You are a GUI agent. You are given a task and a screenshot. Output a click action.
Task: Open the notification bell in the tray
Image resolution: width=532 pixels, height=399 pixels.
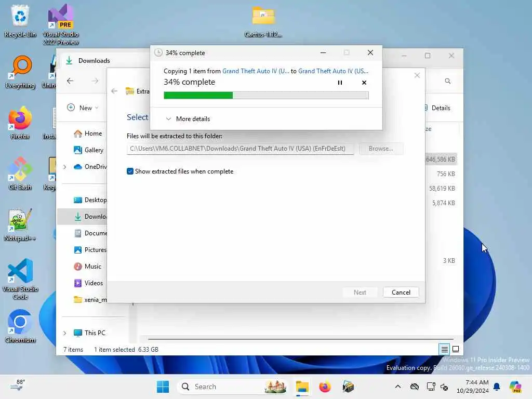(497, 387)
